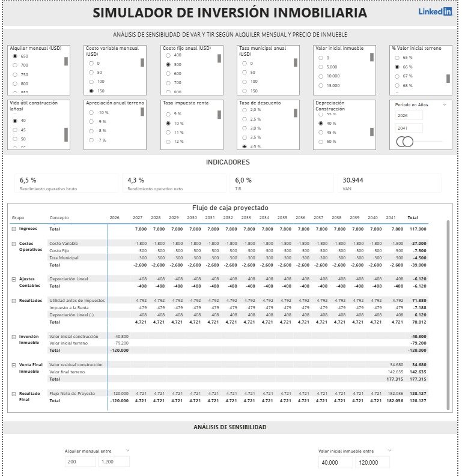Click Flujo Neto de Proyecto row label
Image resolution: width=465 pixels, height=476 pixels.
[x=72, y=394]
